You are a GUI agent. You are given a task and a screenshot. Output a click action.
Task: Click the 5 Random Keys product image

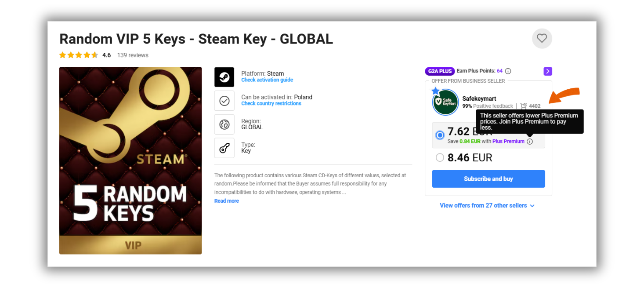130,160
